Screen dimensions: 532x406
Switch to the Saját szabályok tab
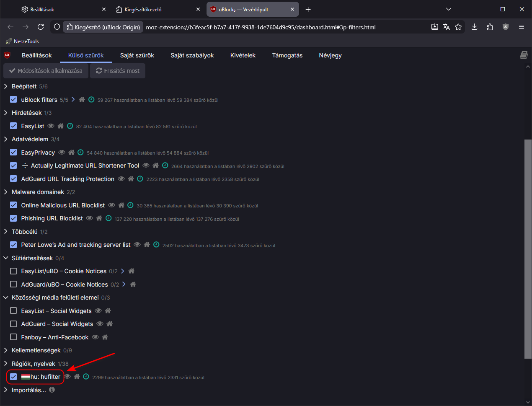(x=192, y=55)
